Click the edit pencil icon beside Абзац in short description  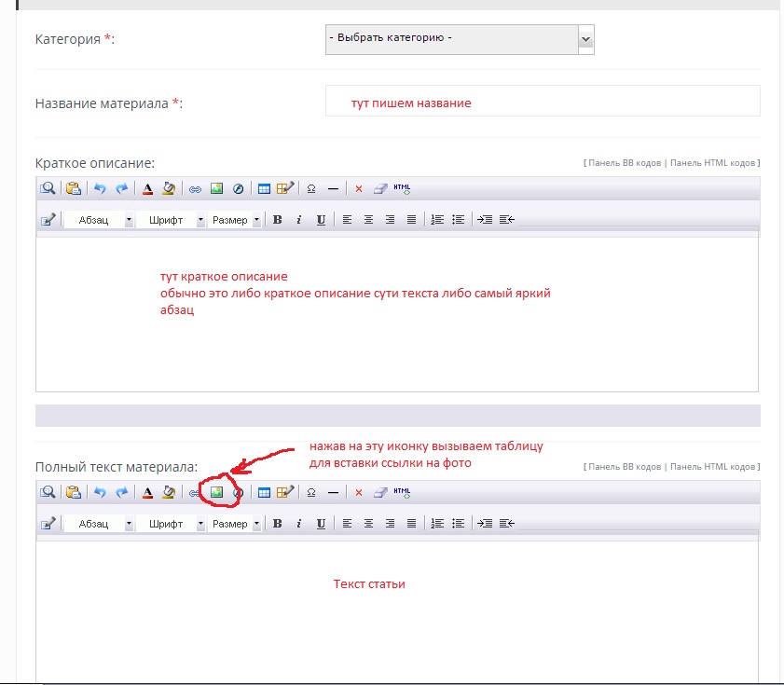pos(48,220)
